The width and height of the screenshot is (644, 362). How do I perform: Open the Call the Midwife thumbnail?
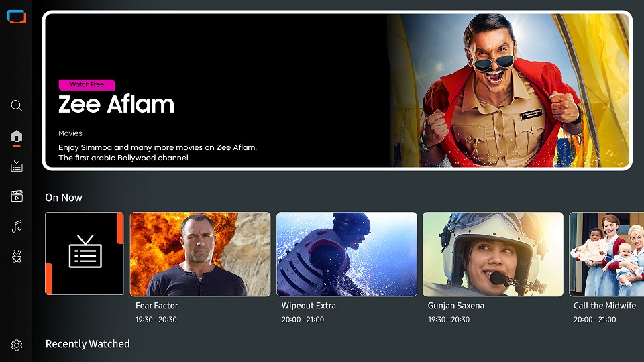click(x=606, y=253)
